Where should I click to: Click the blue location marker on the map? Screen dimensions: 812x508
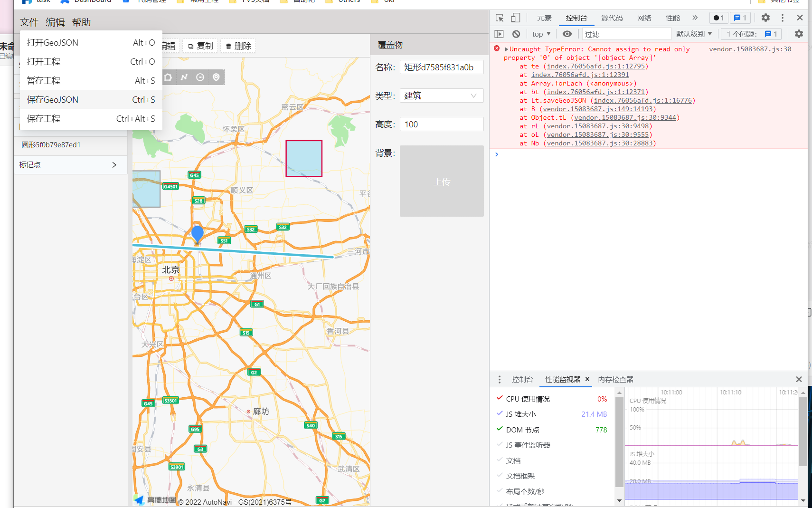click(198, 234)
